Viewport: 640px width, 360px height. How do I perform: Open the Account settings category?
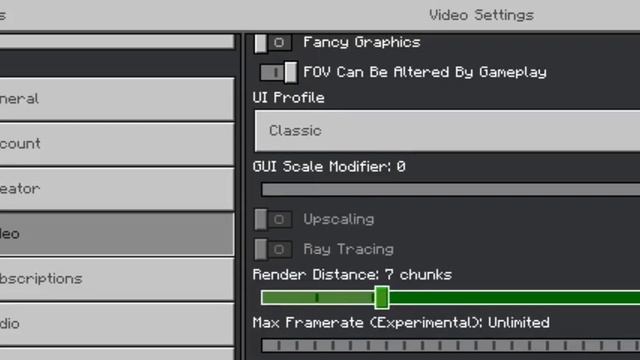(117, 144)
